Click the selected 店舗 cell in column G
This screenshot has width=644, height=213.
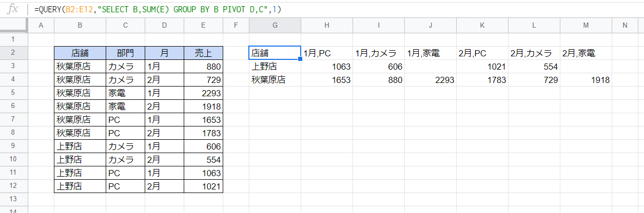[275, 53]
